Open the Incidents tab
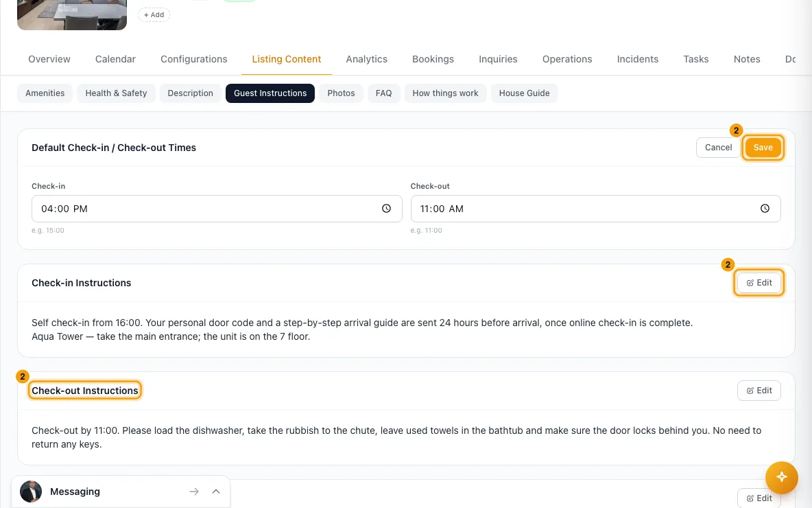Image resolution: width=812 pixels, height=508 pixels. click(638, 59)
